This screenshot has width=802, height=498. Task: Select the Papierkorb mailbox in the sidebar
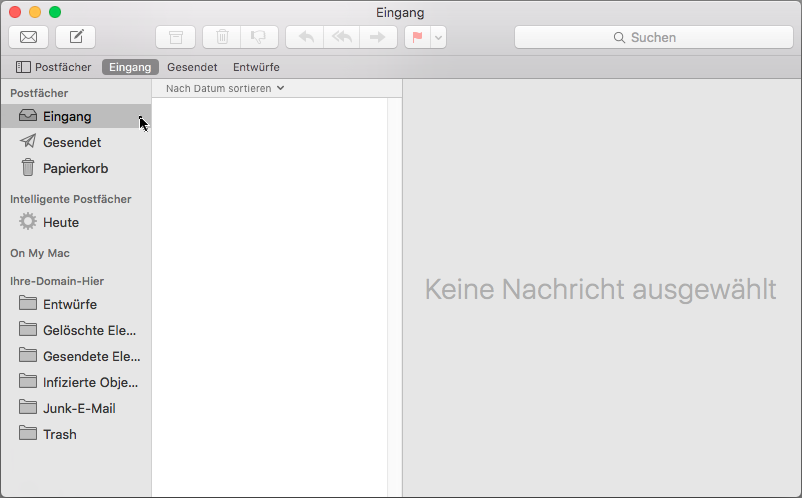tap(75, 168)
